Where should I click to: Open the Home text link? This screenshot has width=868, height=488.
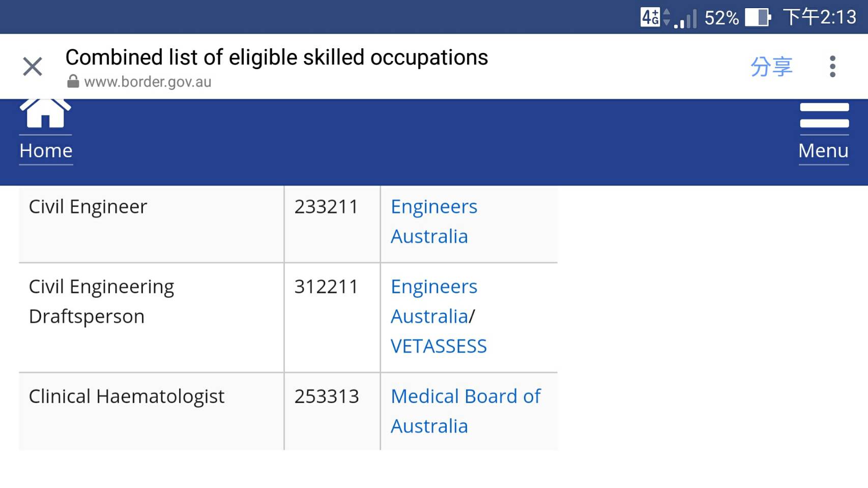46,151
